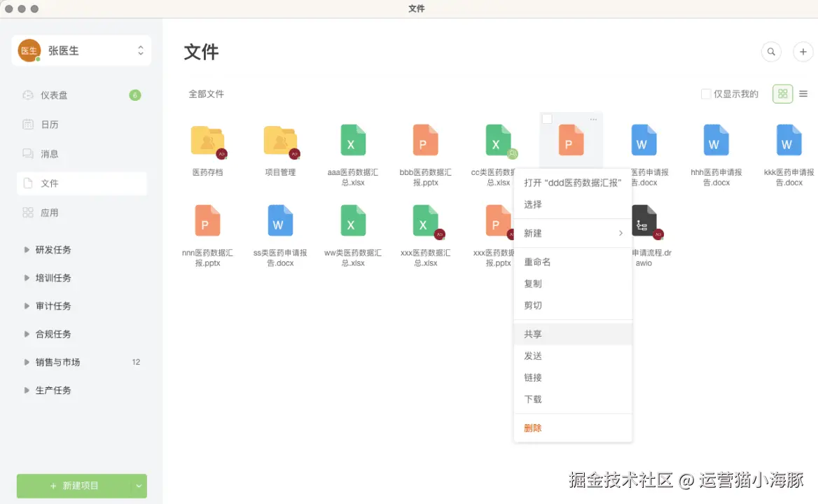
Task: Open the aaa医药数据汇总.xlsx spreadsheet
Action: (x=352, y=141)
